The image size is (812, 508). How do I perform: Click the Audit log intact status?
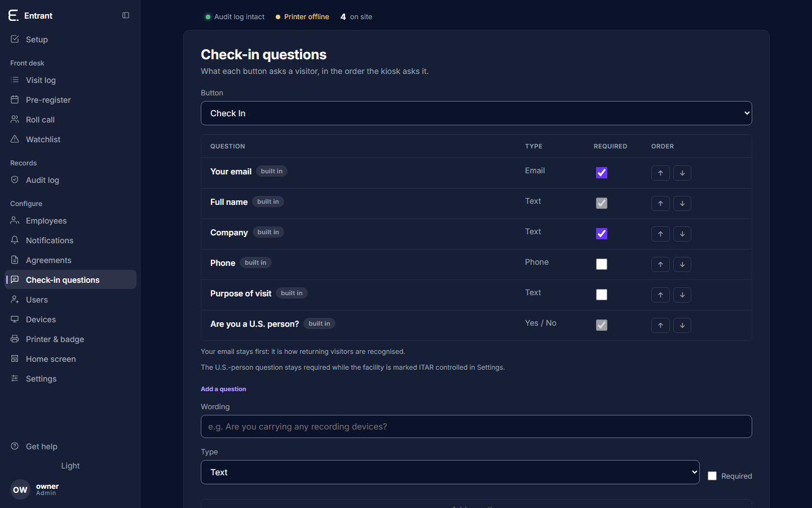[235, 17]
